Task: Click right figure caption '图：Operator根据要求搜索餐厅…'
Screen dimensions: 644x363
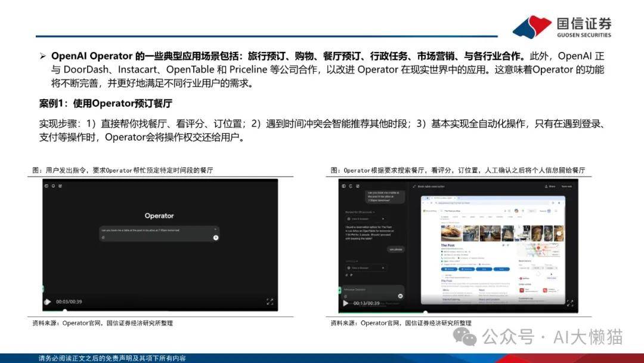Action: pos(457,170)
